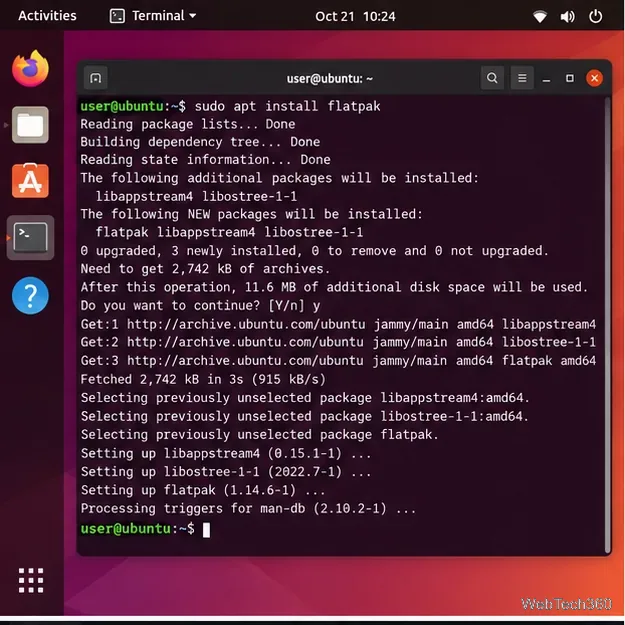Click the 'Reading package lists... Done' line
625x625 pixels.
188,124
